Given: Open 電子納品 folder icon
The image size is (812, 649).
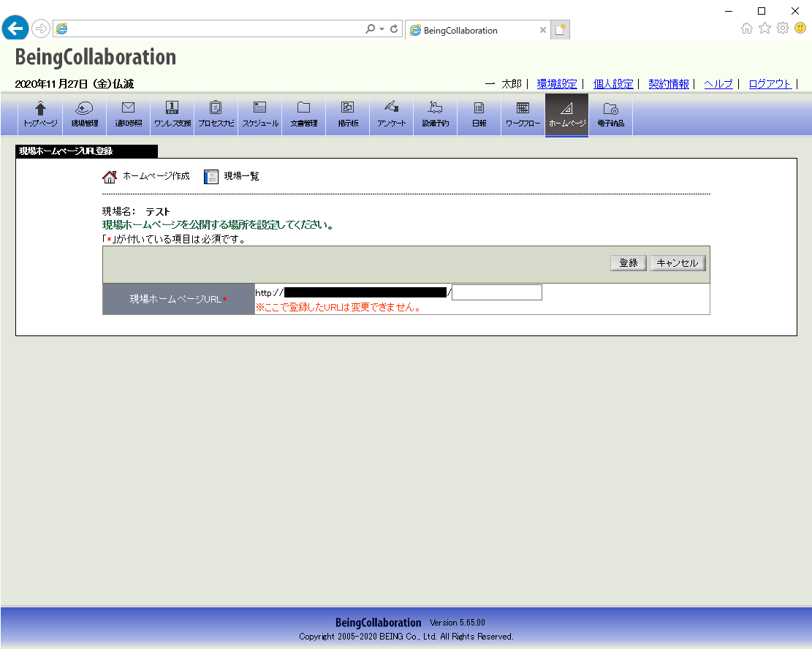Looking at the screenshot, I should click(610, 115).
